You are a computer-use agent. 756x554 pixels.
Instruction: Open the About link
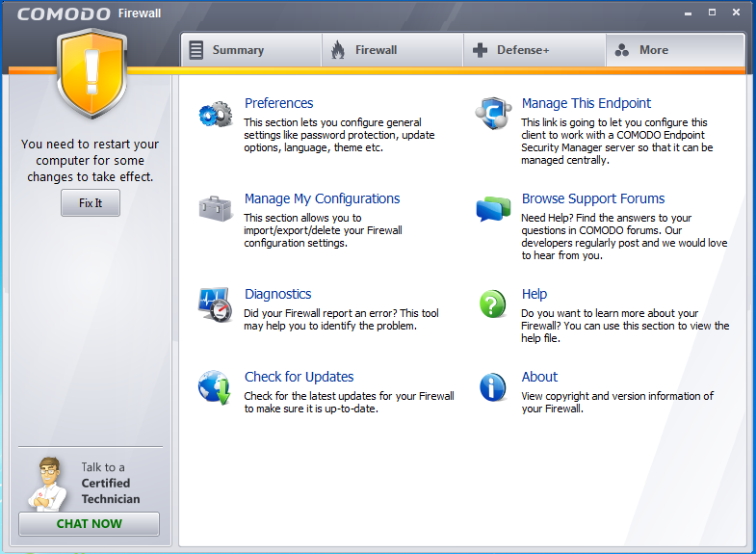pyautogui.click(x=539, y=377)
